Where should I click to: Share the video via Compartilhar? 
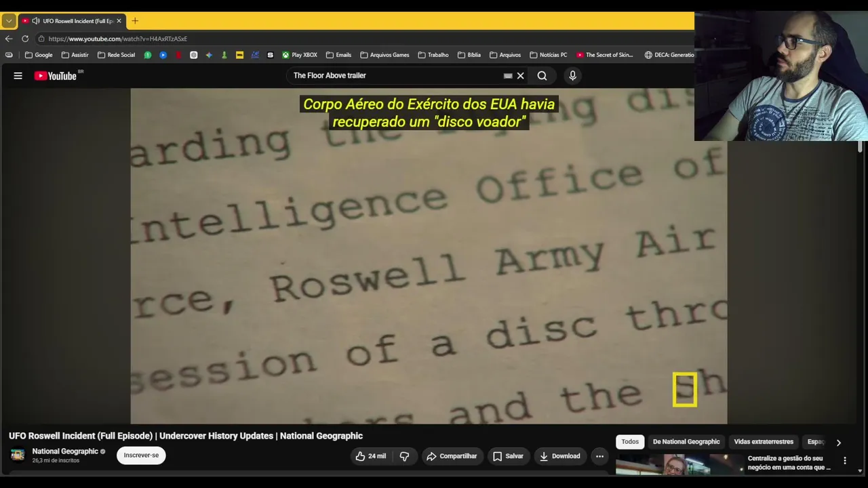click(452, 456)
